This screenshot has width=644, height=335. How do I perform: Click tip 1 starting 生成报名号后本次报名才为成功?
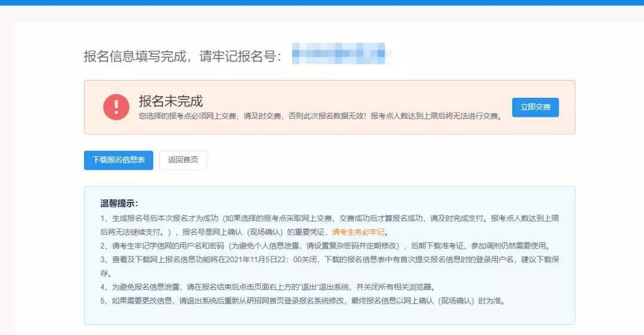point(330,225)
